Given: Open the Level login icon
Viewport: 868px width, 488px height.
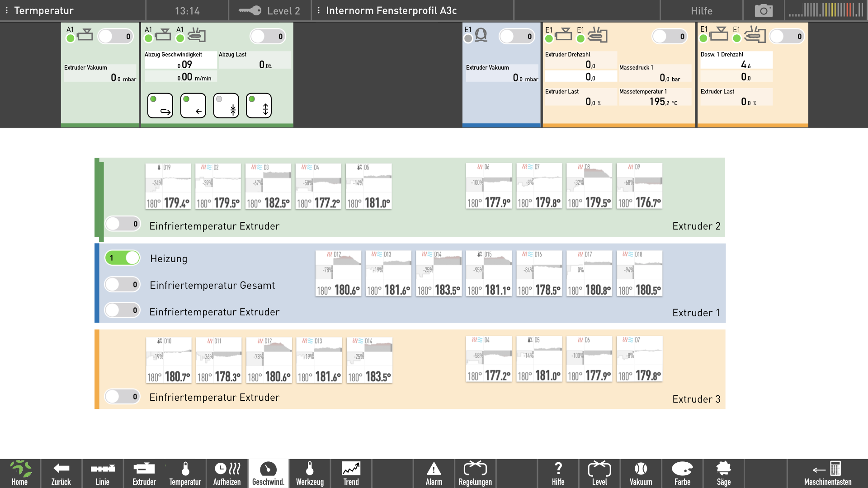Looking at the screenshot, I should pos(599,474).
